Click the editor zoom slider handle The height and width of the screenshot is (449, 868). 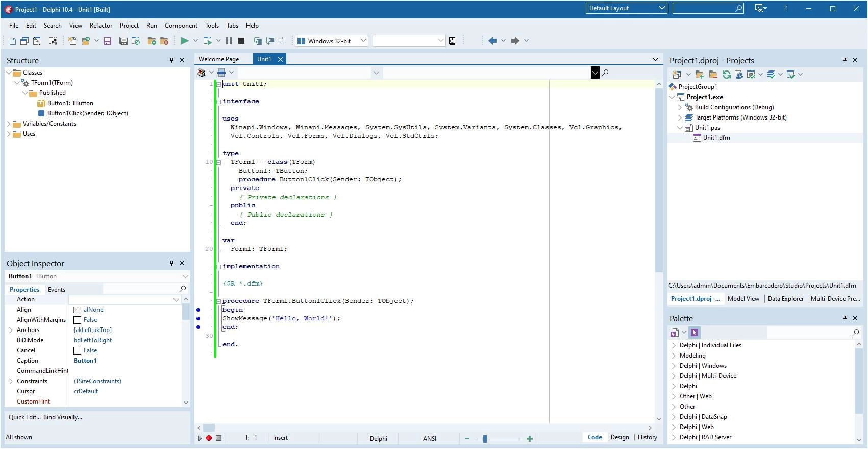(x=485, y=438)
